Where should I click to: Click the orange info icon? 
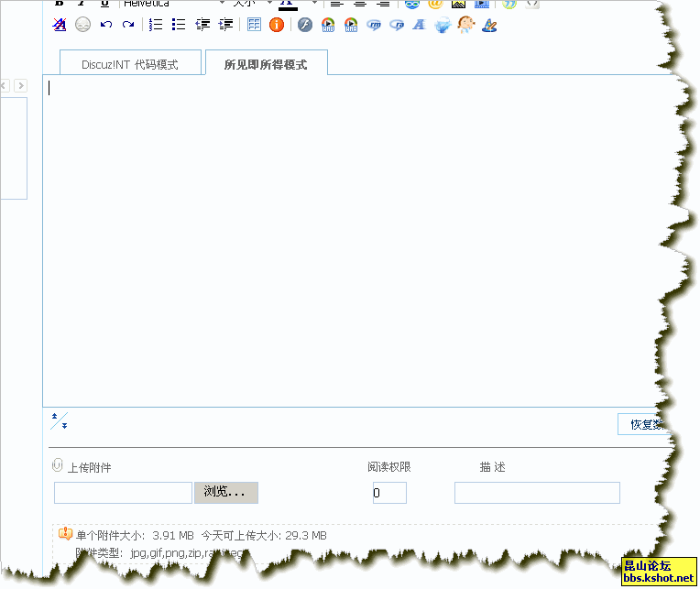(277, 25)
